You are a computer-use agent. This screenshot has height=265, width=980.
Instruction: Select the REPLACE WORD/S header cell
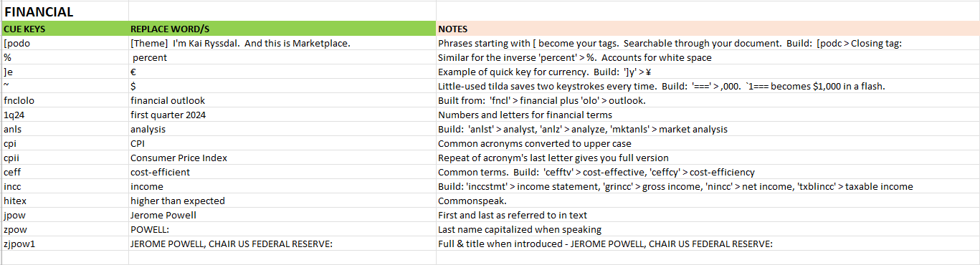pyautogui.click(x=282, y=29)
